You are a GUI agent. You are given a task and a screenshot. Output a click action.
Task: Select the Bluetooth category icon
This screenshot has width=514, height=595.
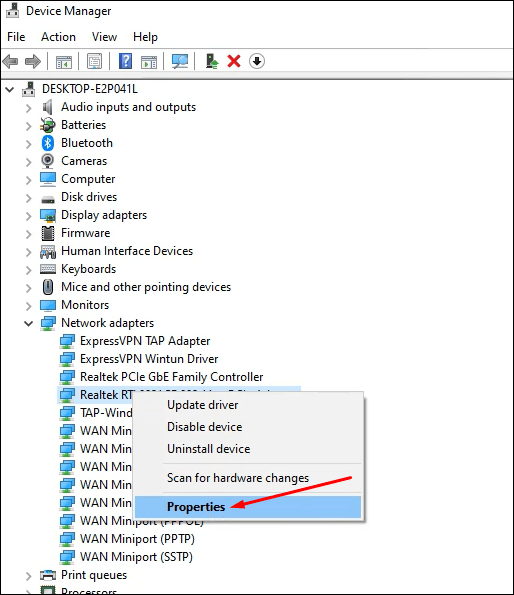(47, 143)
